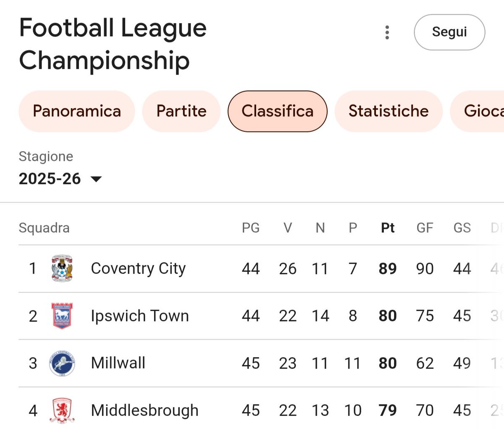
Task: Click the Pt points column header
Action: point(388,228)
